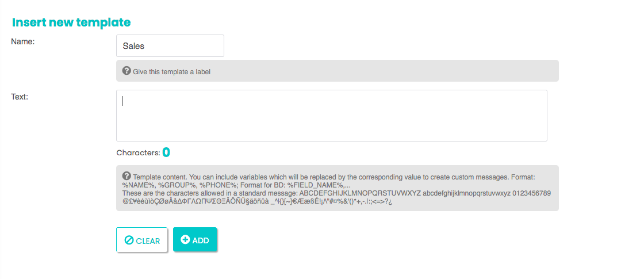Click the Template content description first sentence
The height and width of the screenshot is (279, 644).
(x=159, y=178)
